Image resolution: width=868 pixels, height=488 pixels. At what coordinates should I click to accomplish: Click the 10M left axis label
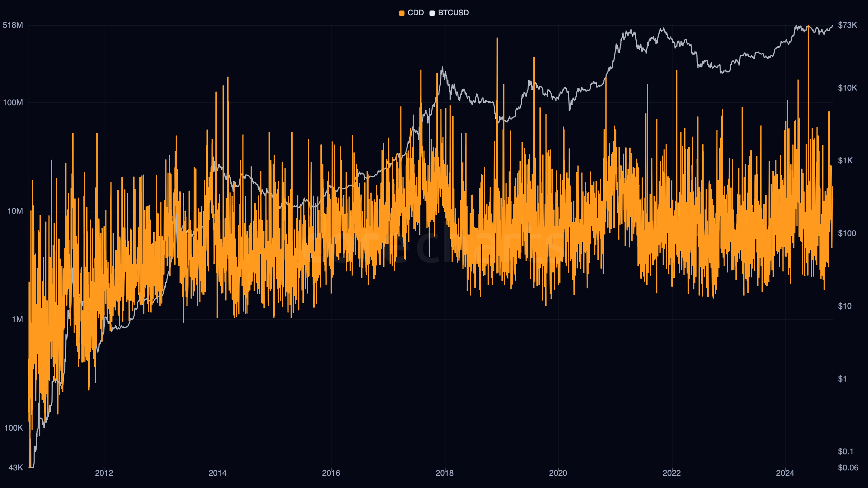15,211
